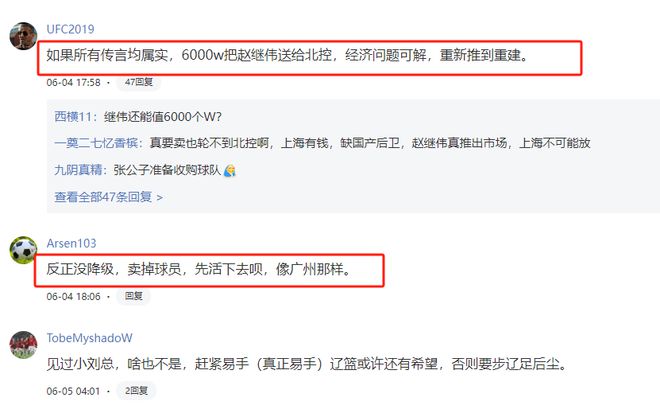Open 西横11's username in replies
Viewport: 660px width, 413px height.
[x=73, y=117]
